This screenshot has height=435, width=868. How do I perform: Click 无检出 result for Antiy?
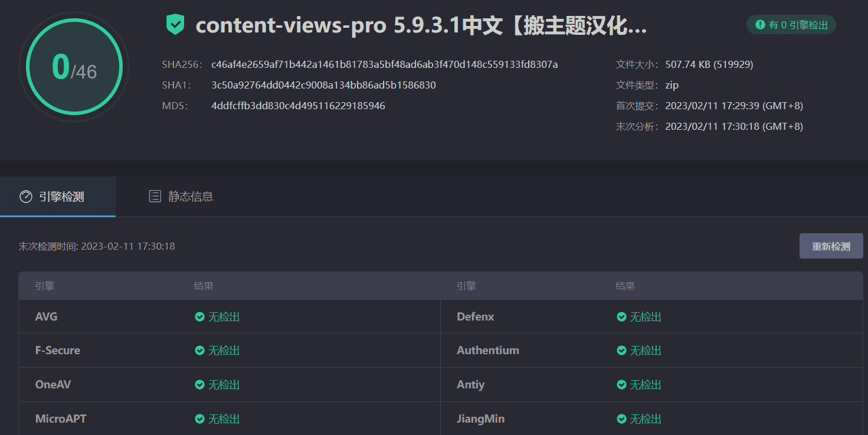[646, 385]
